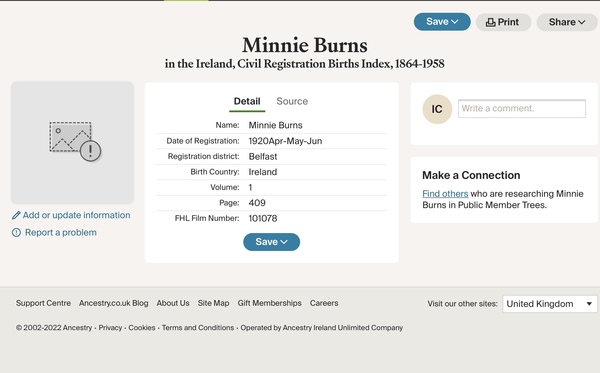
Task: Click the FHL film number 101078
Action: (263, 218)
